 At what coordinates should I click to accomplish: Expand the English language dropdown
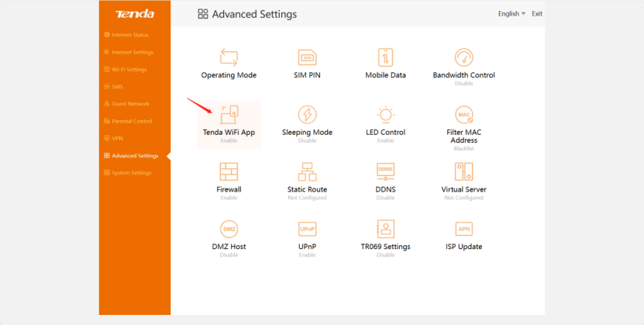[x=511, y=14]
